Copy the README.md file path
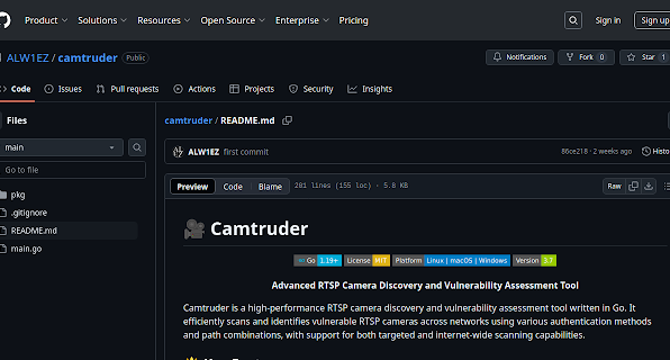The width and height of the screenshot is (670, 360). pos(287,121)
